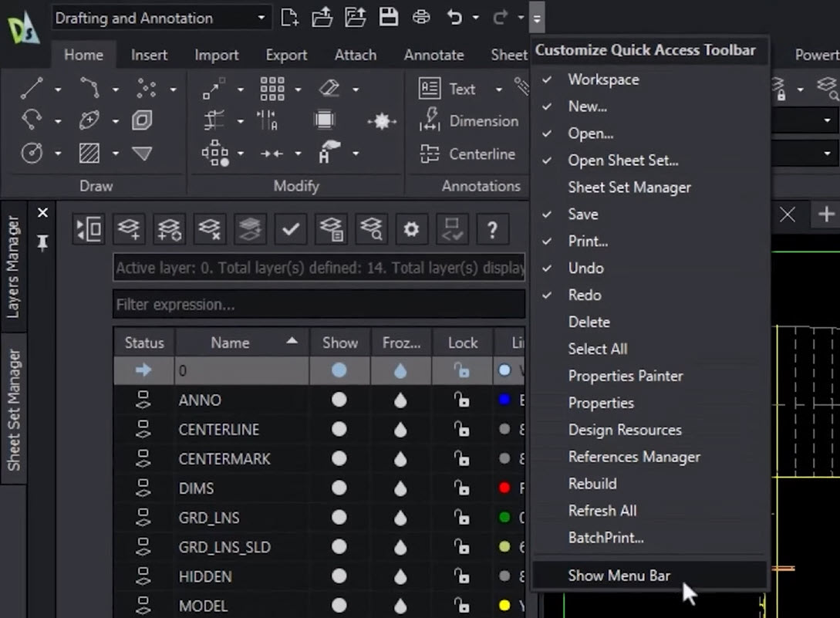Click the Filter expression input field

point(318,305)
